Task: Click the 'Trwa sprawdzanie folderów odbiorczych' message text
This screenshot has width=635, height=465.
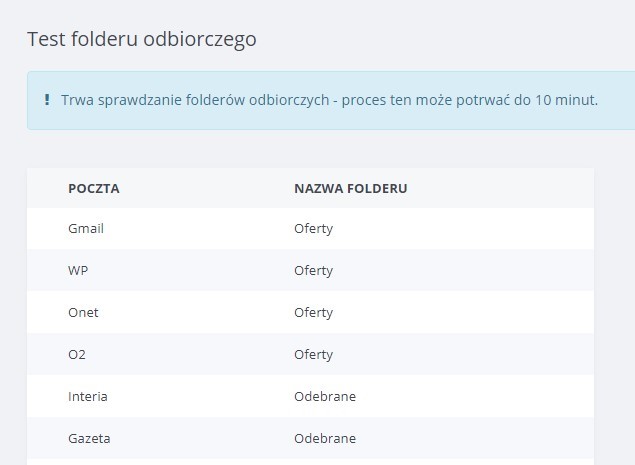Action: (x=200, y=100)
